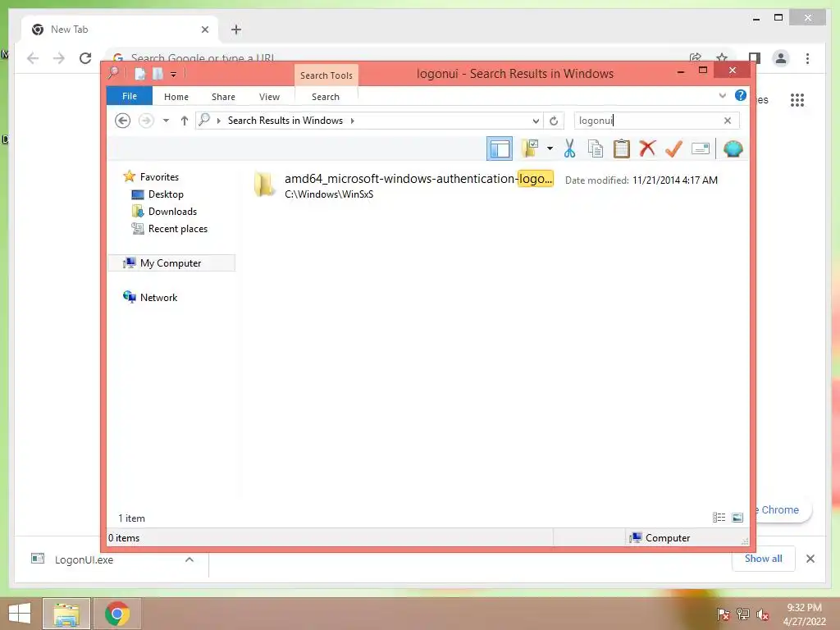Switch to the Search ribbon tab

pos(326,97)
